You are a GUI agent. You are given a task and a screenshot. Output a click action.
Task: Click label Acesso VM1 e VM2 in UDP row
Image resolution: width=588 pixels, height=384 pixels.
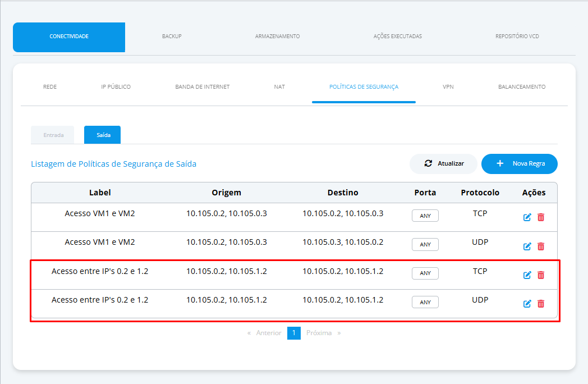(x=100, y=242)
